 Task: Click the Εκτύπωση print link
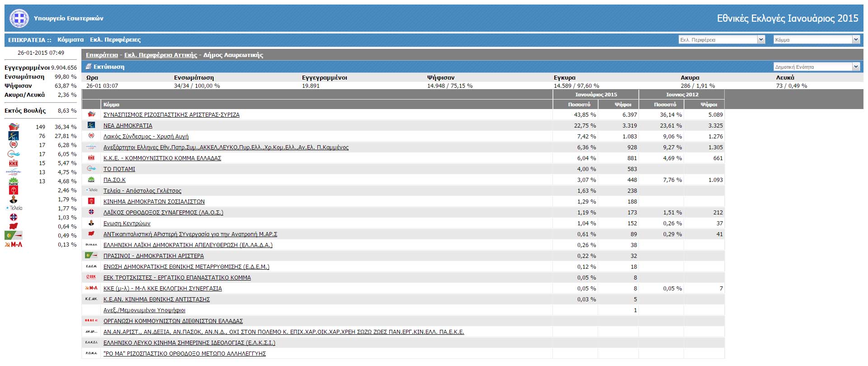click(x=109, y=67)
